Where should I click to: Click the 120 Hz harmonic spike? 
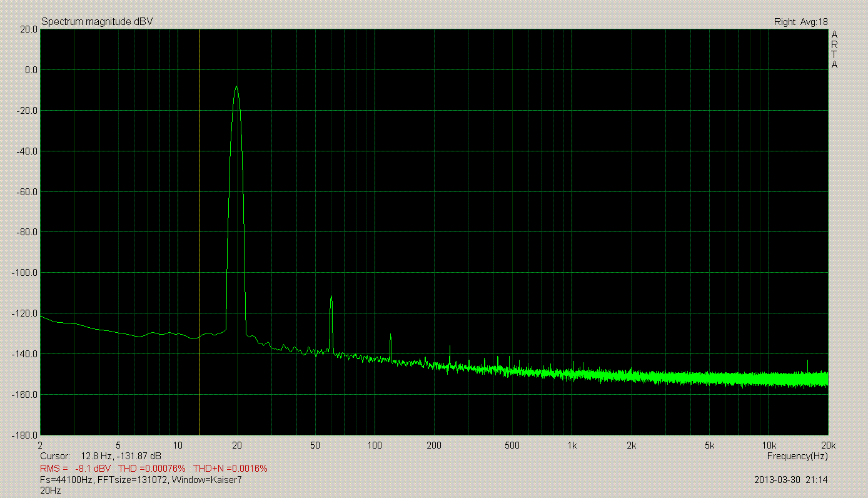[x=390, y=346]
